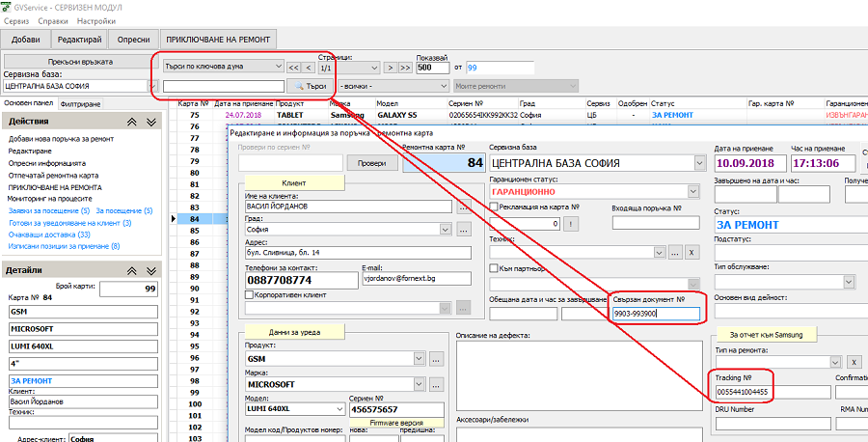This screenshot has width=868, height=442.
Task: Clear the Техник field with X button
Action: tap(692, 252)
